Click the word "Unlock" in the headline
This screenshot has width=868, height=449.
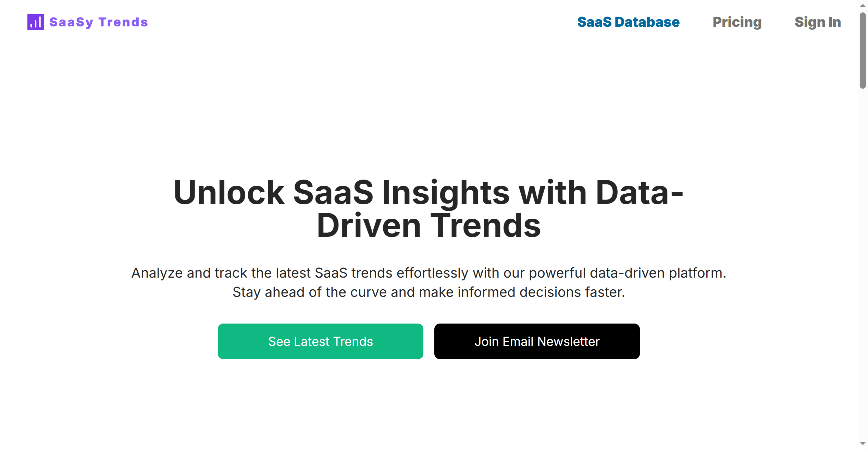(229, 193)
